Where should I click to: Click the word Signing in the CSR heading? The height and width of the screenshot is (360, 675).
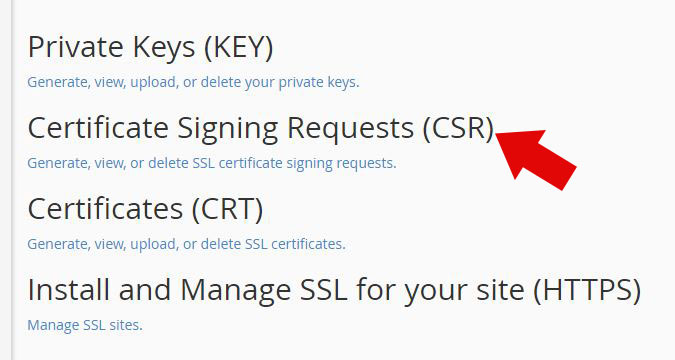(x=228, y=129)
